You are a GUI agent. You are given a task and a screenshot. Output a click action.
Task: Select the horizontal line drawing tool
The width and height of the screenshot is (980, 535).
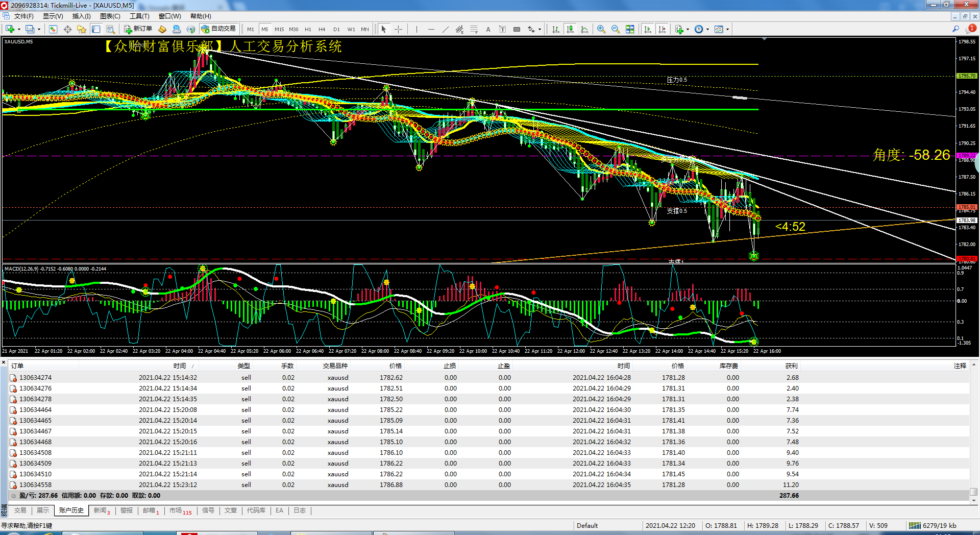[431, 29]
